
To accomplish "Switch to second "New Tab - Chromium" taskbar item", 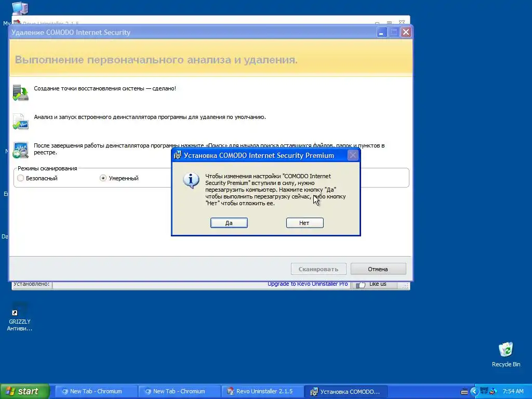I will coord(179,392).
